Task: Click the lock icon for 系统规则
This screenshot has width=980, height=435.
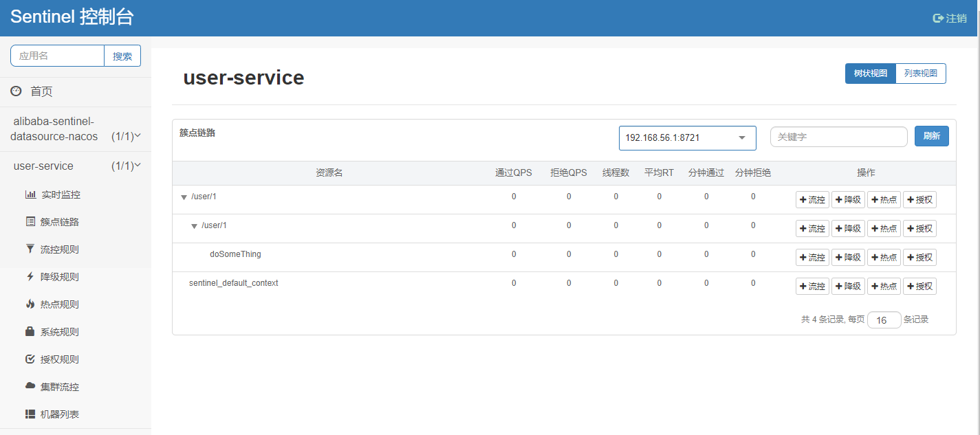Action: click(x=30, y=331)
